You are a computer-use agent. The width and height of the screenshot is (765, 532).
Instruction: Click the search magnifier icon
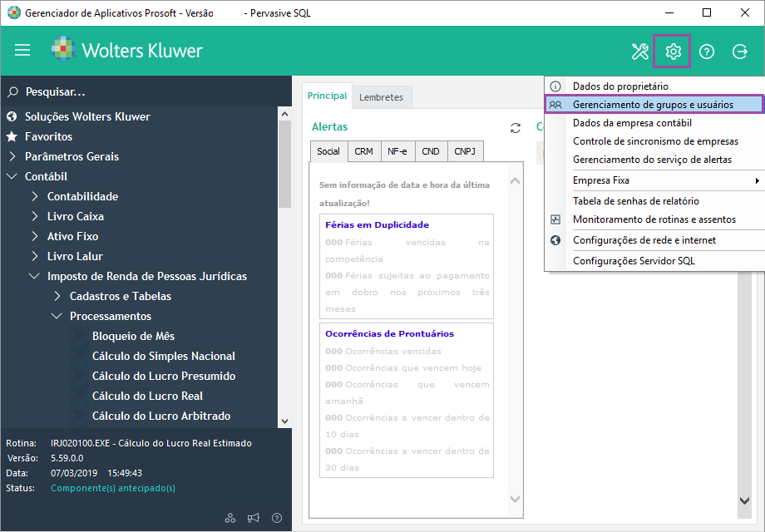pos(12,91)
